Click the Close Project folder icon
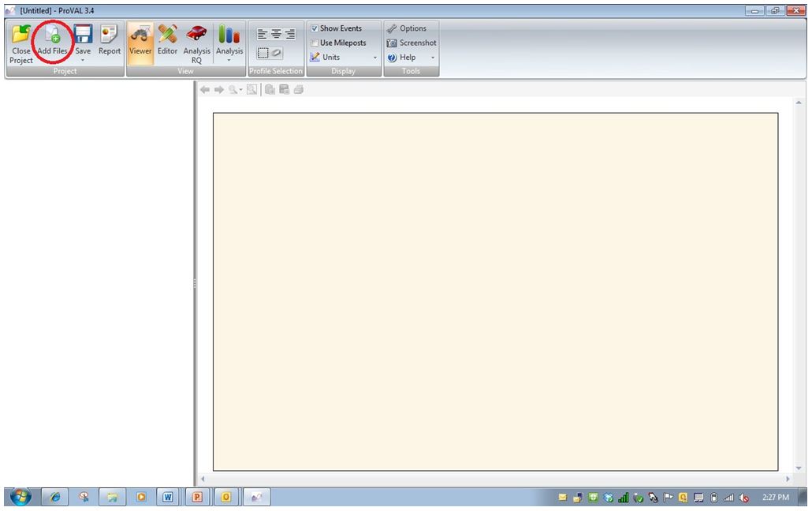This screenshot has width=812, height=511. click(21, 34)
